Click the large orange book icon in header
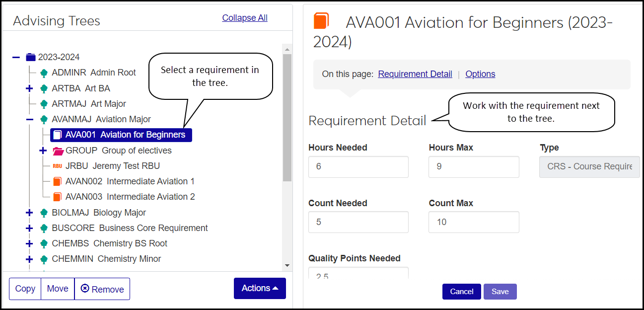The image size is (644, 310). click(321, 21)
